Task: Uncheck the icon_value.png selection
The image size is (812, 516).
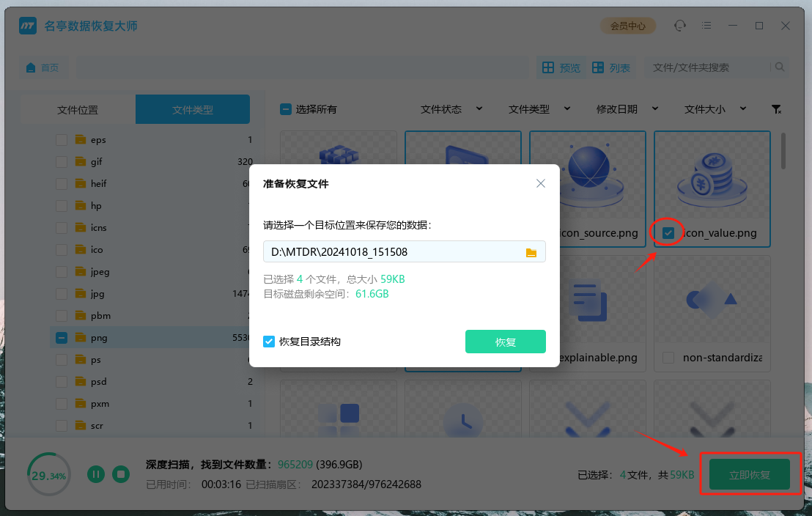Action: pos(667,232)
